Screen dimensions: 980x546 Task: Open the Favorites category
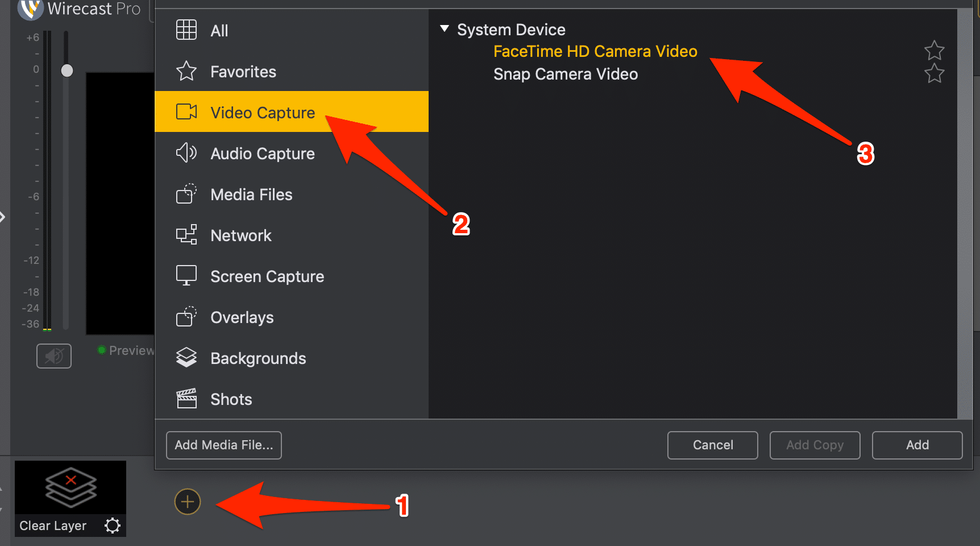click(292, 71)
